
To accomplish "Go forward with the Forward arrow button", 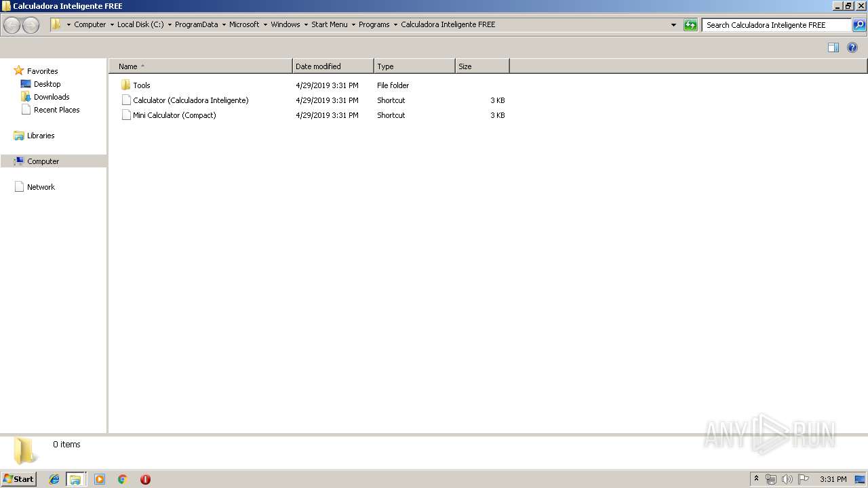I will [x=31, y=25].
